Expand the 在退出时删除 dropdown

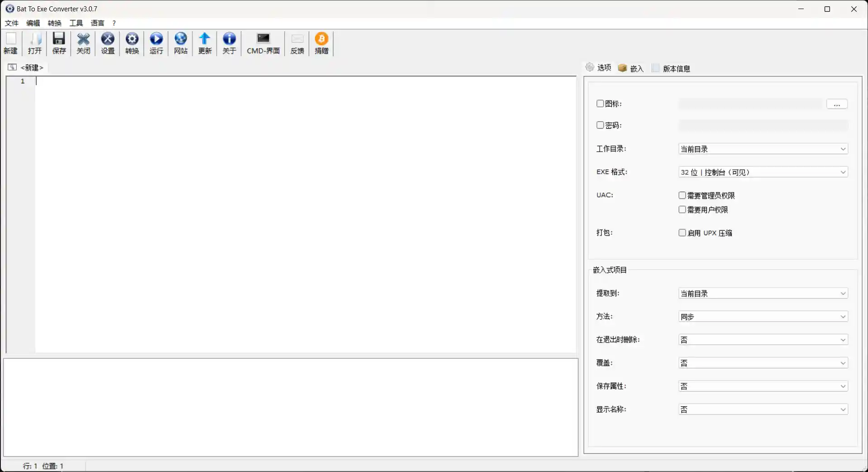(763, 340)
